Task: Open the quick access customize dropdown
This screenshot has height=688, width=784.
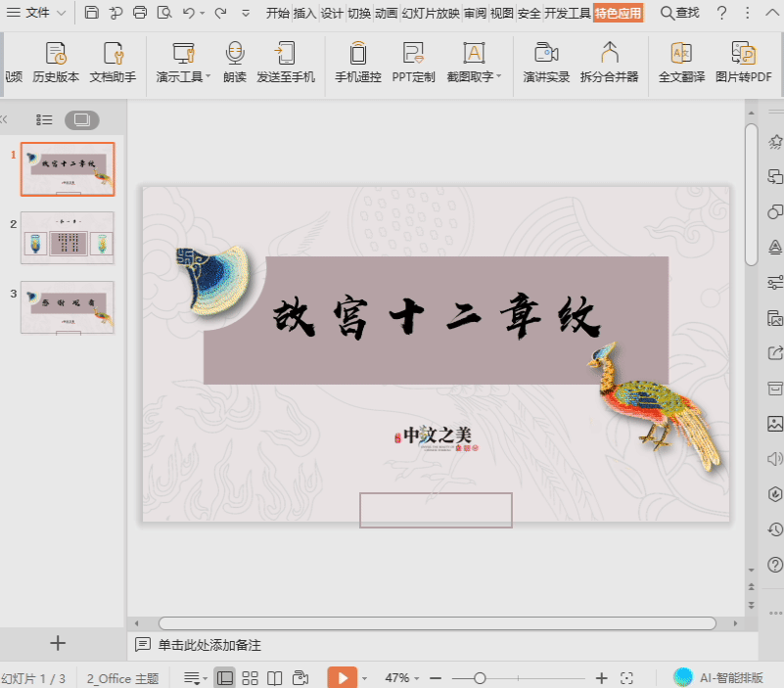Action: point(246,13)
